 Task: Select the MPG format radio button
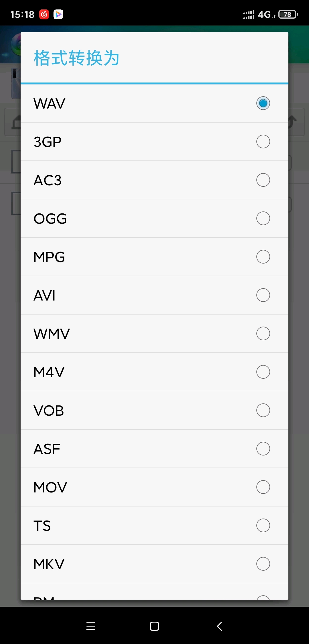click(x=263, y=257)
